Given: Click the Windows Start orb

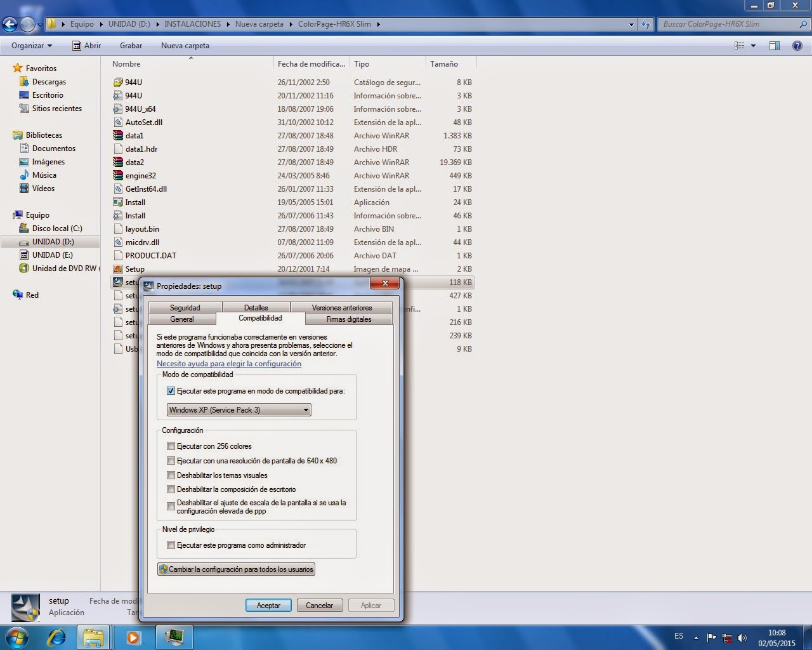Looking at the screenshot, I should coord(16,637).
